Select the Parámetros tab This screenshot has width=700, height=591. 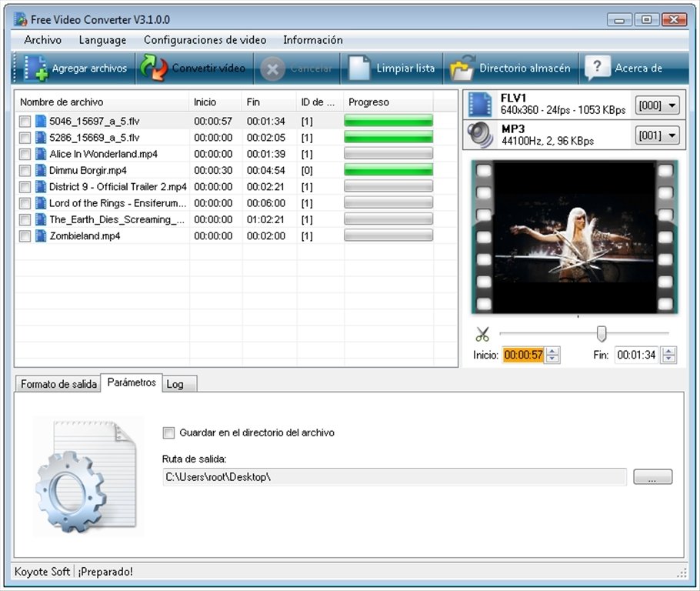click(132, 382)
